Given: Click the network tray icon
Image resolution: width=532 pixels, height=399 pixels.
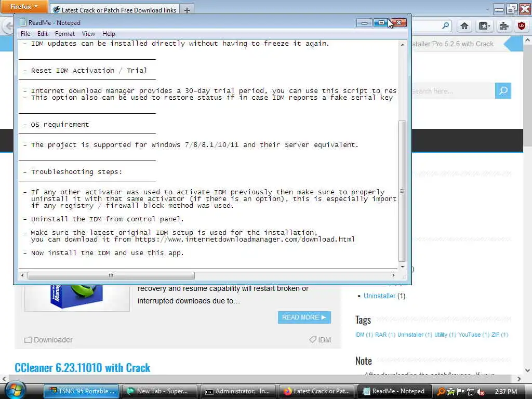Looking at the screenshot, I should 471,392.
